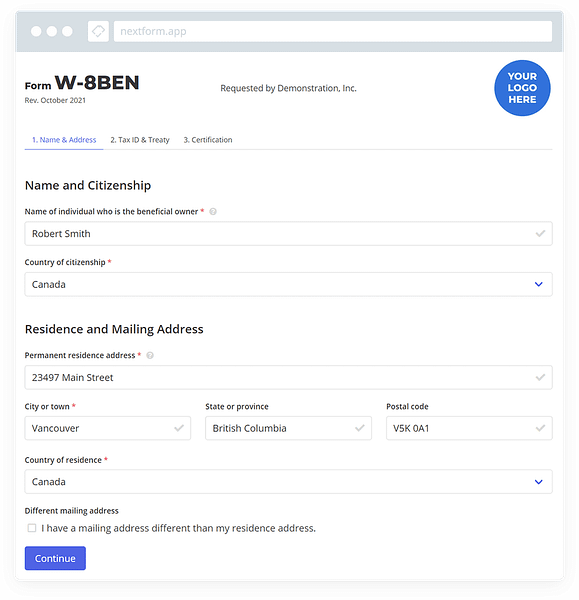Switch to the 2. Tax ID & Treaty tab
The image size is (579, 600).
(x=140, y=140)
